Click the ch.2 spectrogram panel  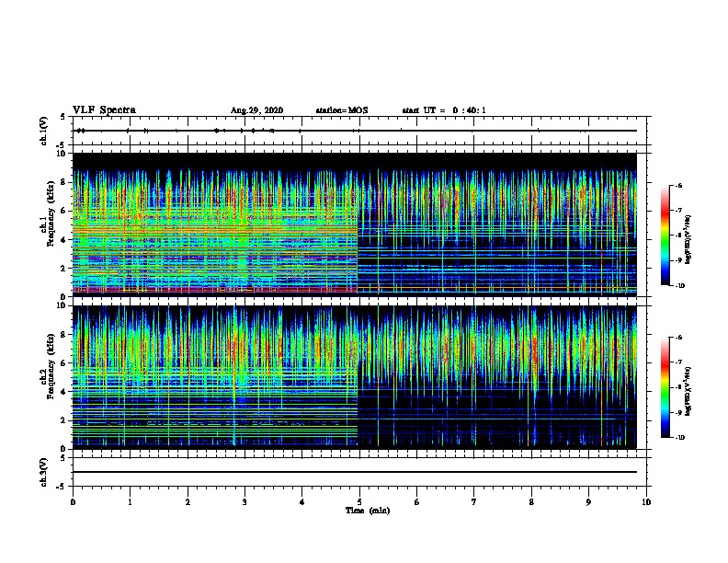click(x=355, y=377)
